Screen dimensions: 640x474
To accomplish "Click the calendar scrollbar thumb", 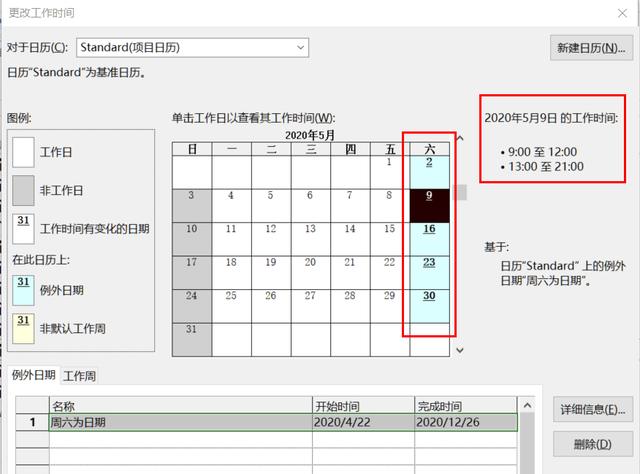I will click(460, 192).
